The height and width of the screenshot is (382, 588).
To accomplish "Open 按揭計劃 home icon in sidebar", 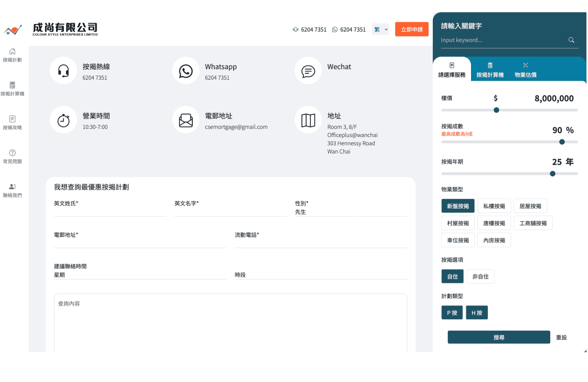I will pyautogui.click(x=12, y=52).
